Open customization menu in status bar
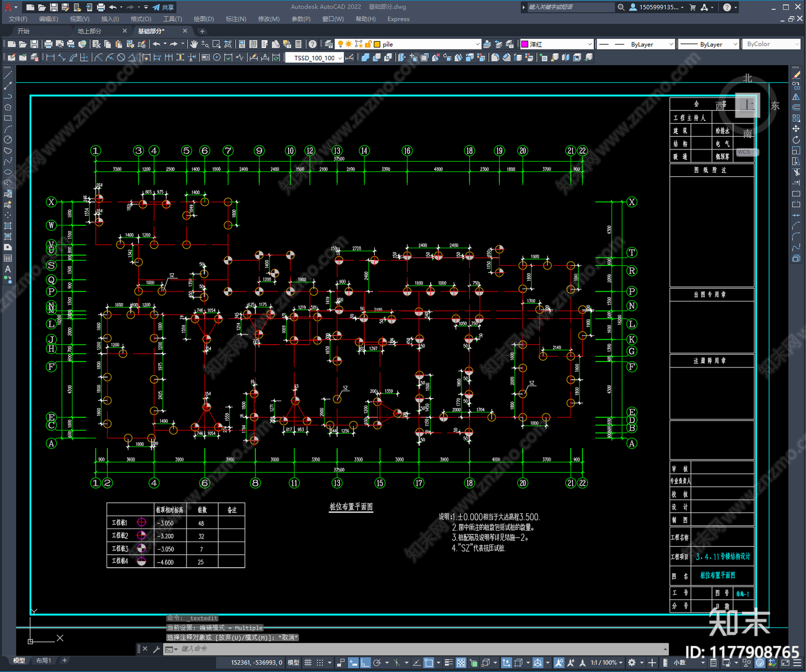The image size is (806, 672). point(798,662)
